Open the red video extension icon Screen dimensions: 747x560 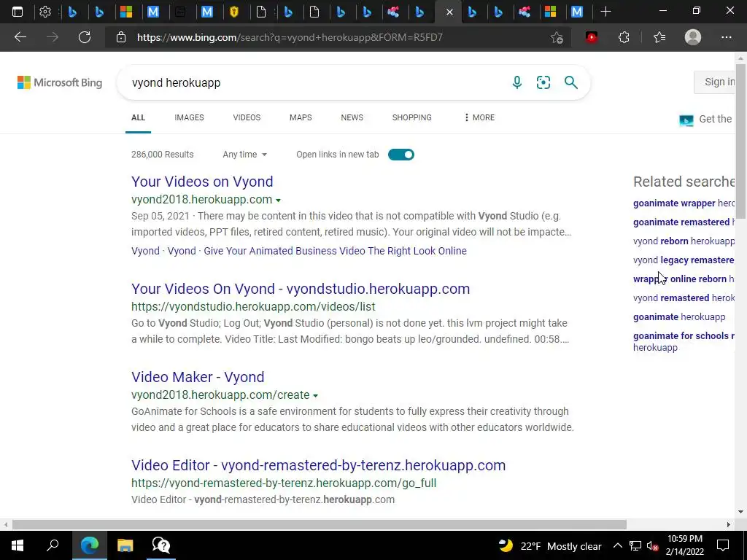[x=592, y=37]
